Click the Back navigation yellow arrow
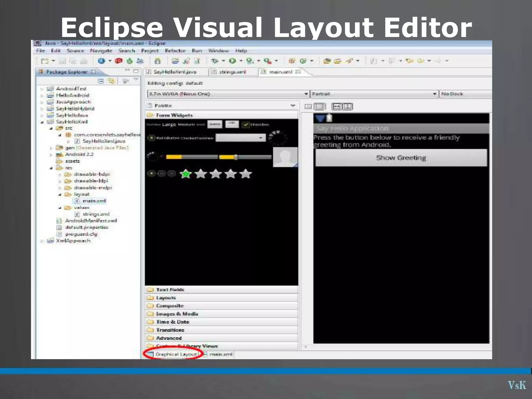This screenshot has width=532, height=399. click(x=421, y=61)
